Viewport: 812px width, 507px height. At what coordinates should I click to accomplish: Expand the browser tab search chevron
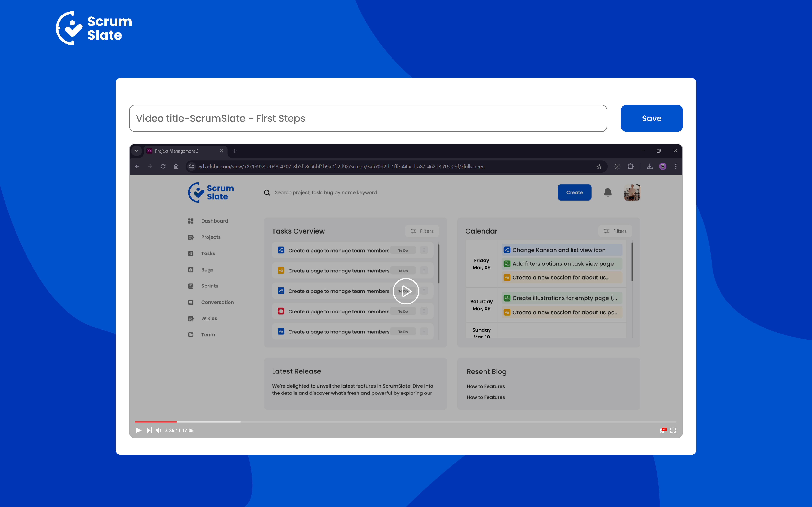coord(137,151)
